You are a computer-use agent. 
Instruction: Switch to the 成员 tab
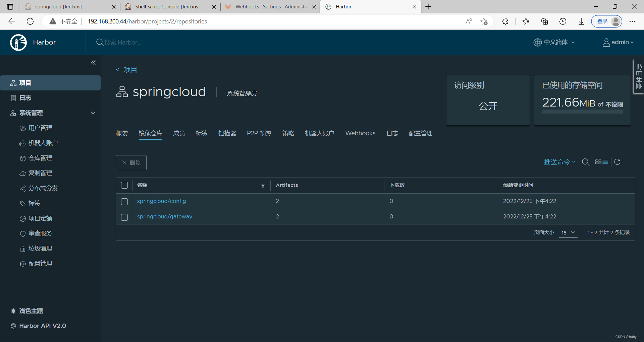pyautogui.click(x=179, y=133)
